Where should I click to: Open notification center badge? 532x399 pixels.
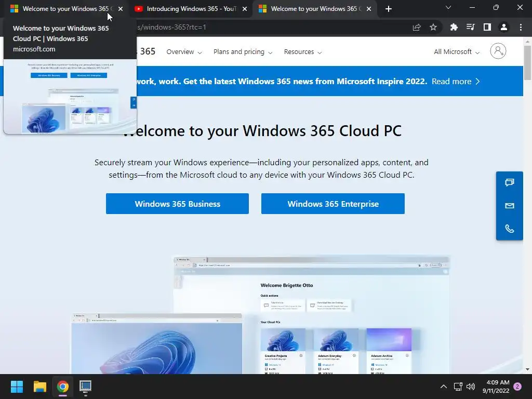pyautogui.click(x=517, y=387)
